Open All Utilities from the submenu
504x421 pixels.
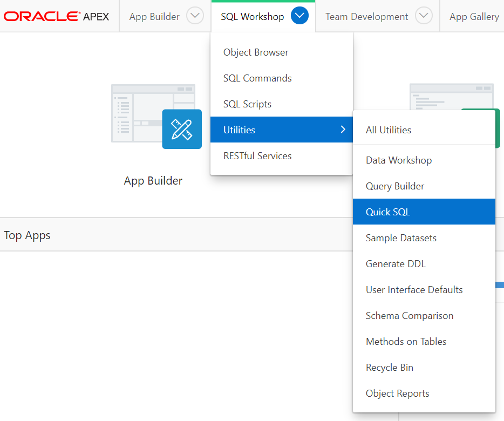click(x=389, y=130)
